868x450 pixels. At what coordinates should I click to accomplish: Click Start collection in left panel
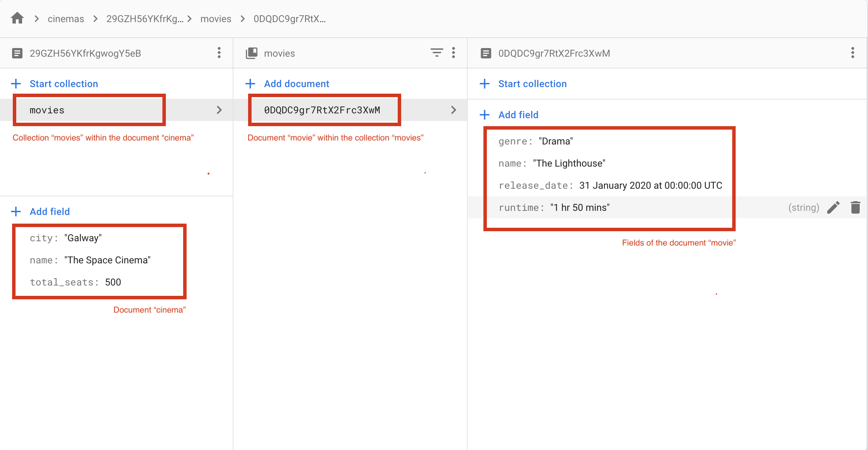click(x=64, y=84)
